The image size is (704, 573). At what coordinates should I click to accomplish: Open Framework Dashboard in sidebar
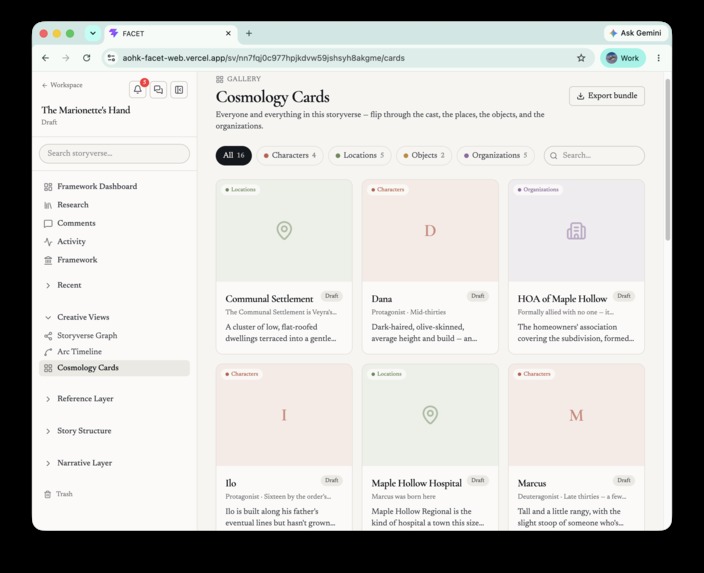[114, 187]
